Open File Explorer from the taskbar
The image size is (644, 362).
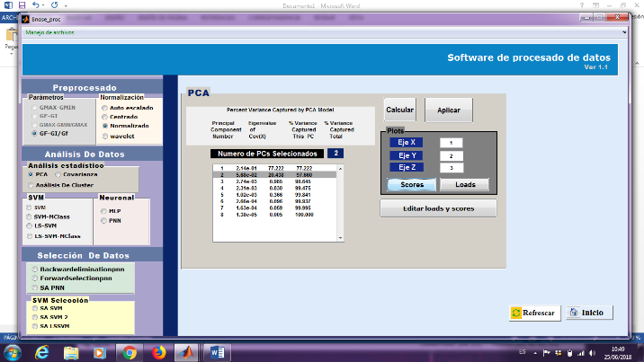pyautogui.click(x=71, y=351)
